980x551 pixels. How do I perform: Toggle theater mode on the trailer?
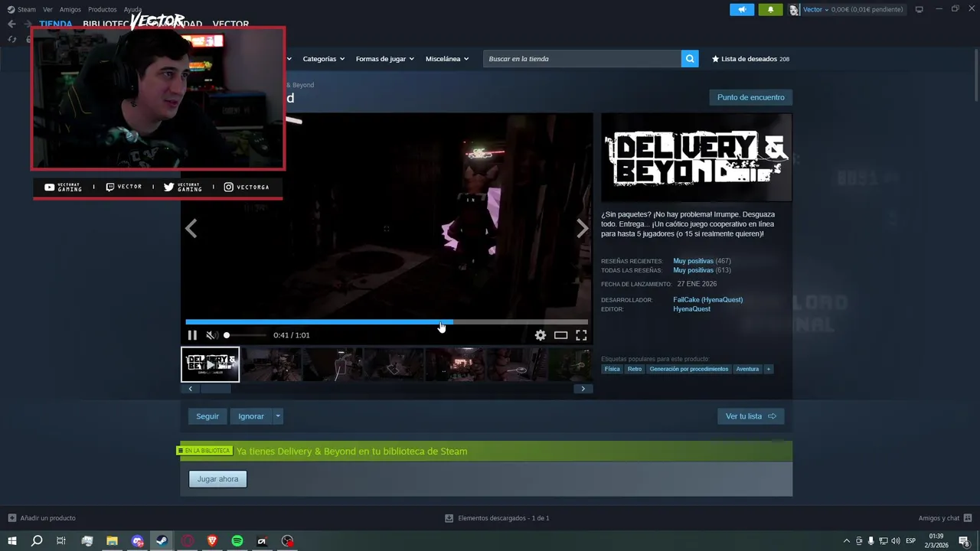point(561,335)
